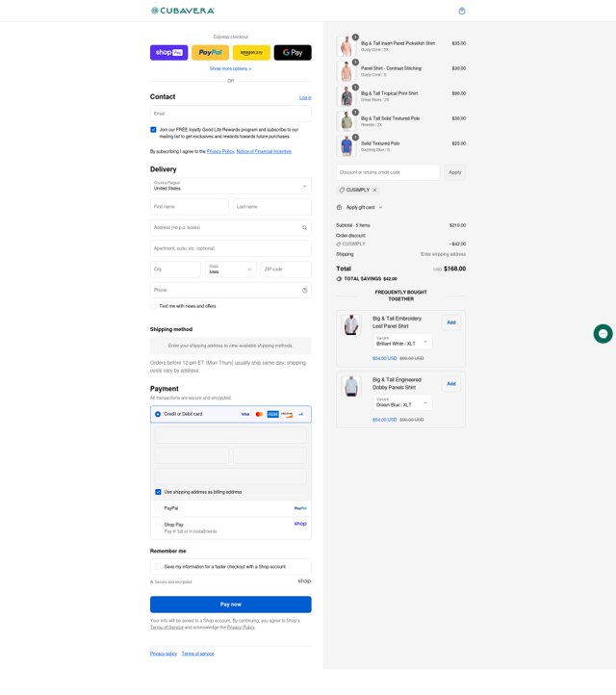
Task: Click the Apply discount button
Action: pyautogui.click(x=454, y=172)
